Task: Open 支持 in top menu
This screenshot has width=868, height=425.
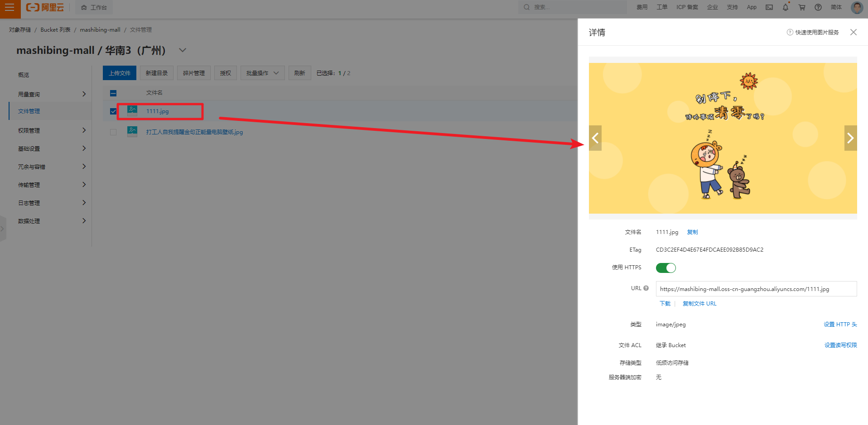Action: point(733,7)
